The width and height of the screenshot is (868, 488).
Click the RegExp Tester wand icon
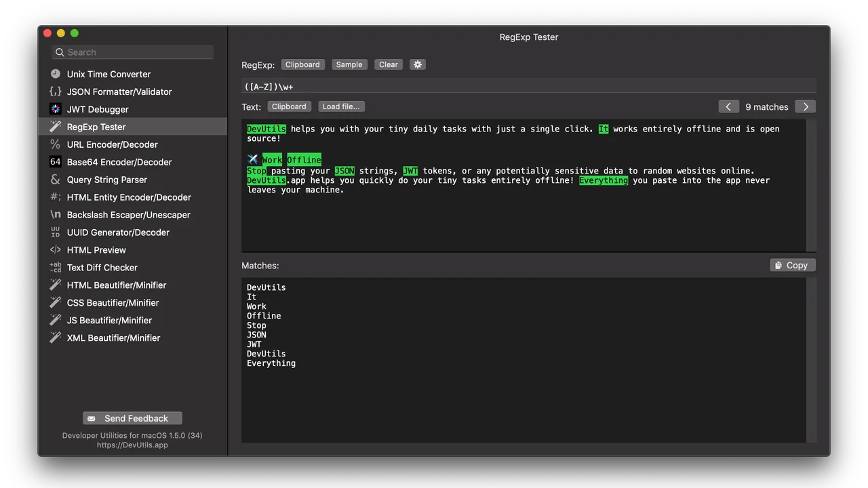pyautogui.click(x=56, y=127)
